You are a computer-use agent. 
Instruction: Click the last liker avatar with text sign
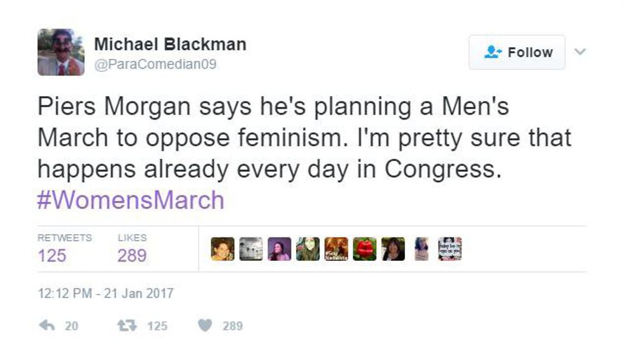[450, 249]
